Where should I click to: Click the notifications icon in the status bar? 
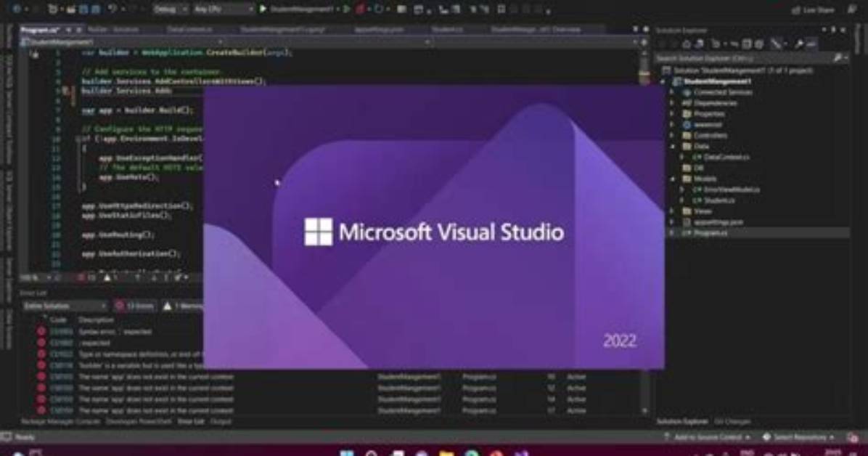click(x=853, y=437)
